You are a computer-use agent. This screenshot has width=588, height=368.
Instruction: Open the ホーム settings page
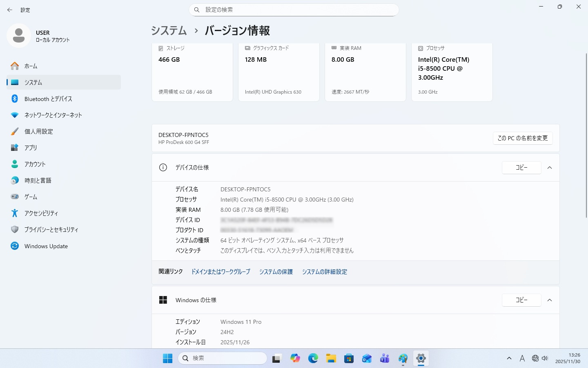pos(31,66)
